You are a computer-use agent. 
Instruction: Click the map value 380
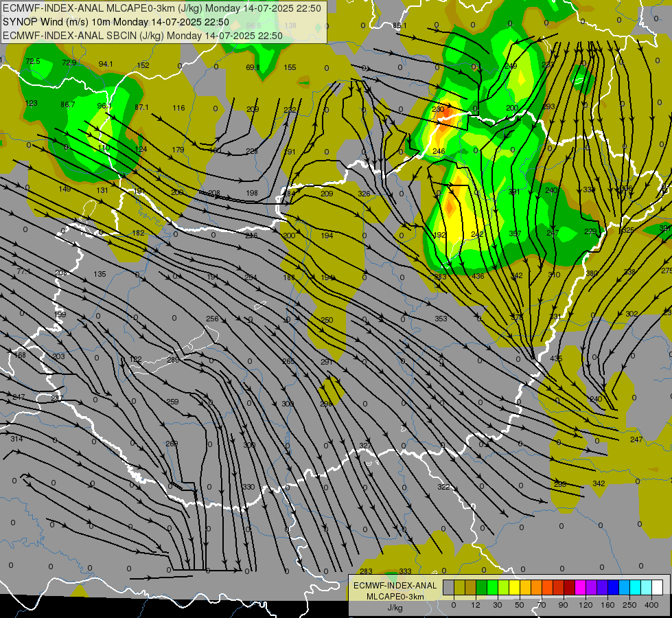click(x=592, y=273)
